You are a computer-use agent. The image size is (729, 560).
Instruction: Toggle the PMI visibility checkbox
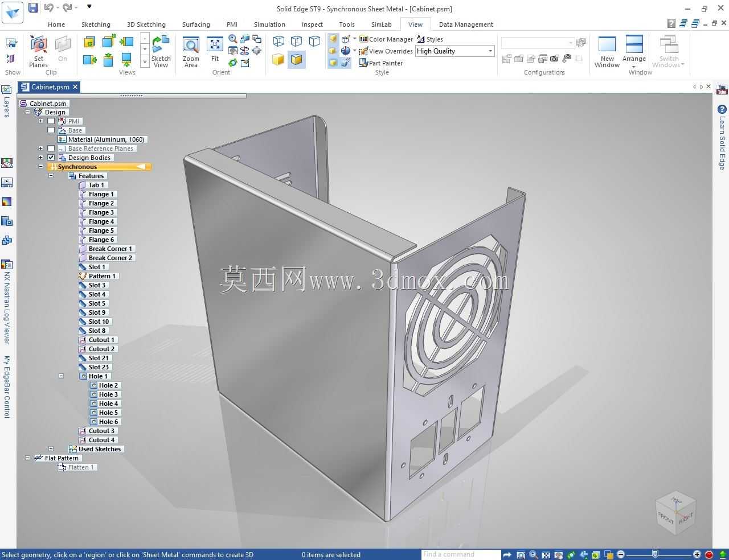click(51, 121)
